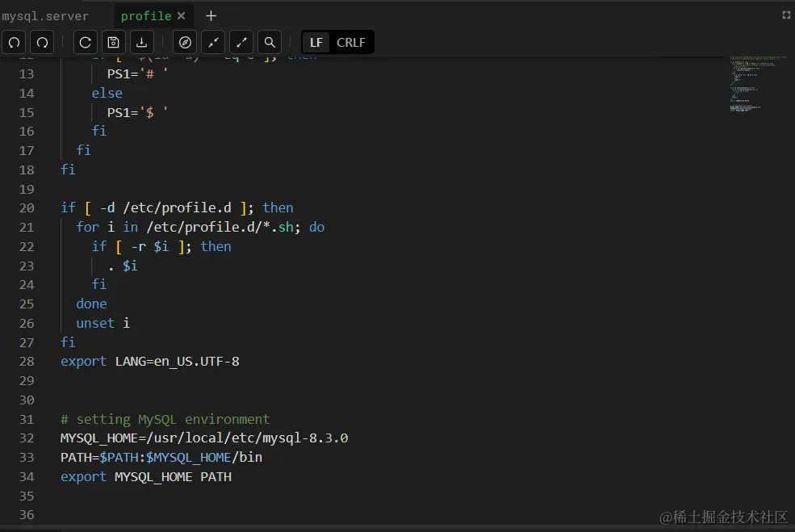Select the profile tab

(146, 16)
